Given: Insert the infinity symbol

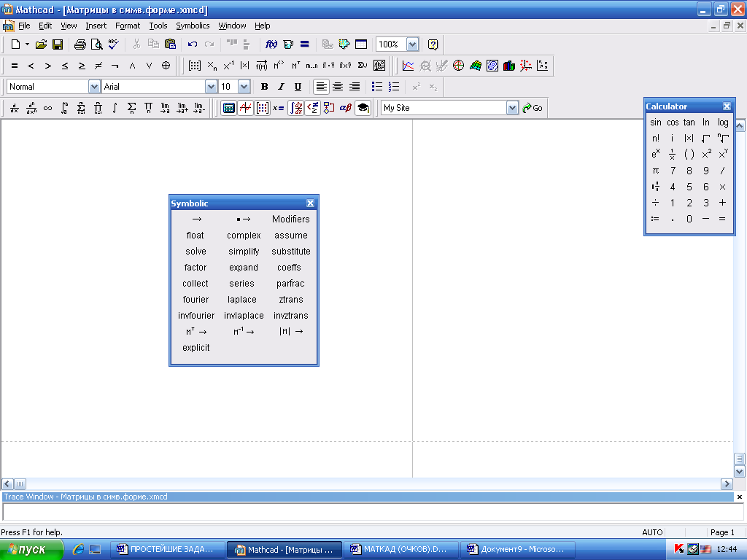Looking at the screenshot, I should pyautogui.click(x=47, y=108).
